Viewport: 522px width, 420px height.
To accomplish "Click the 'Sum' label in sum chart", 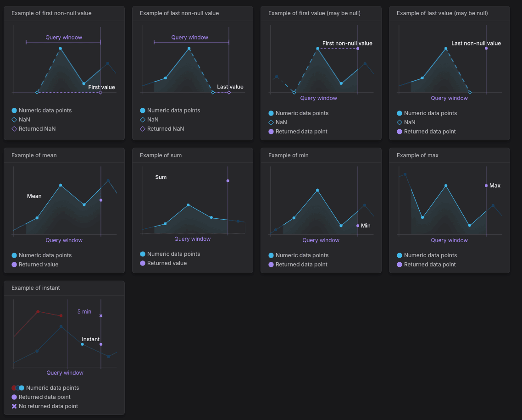I will point(161,177).
